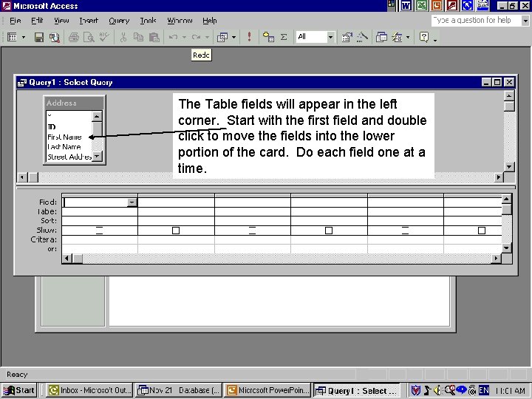Click the table pane horizontal scrollbar left arrow
This screenshot has width=532, height=399.
22,177
